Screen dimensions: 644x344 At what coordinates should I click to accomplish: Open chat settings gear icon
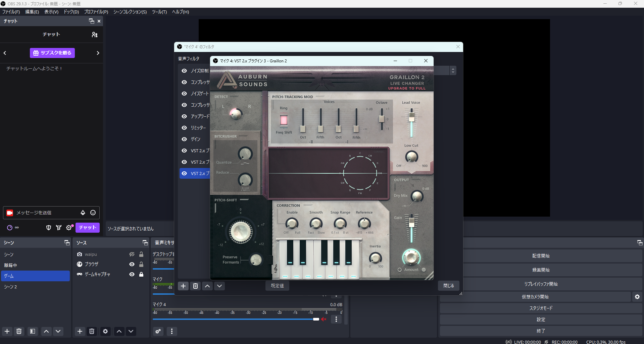pyautogui.click(x=69, y=228)
